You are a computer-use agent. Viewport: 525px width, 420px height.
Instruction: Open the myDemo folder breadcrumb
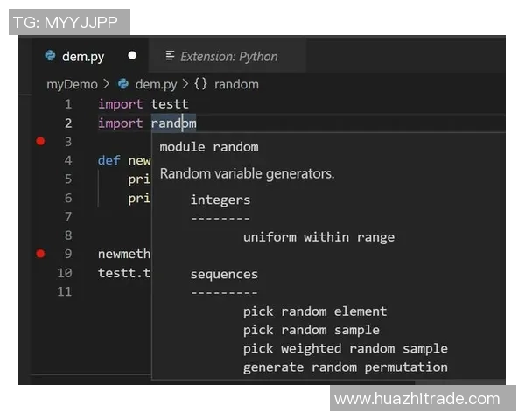coord(72,84)
